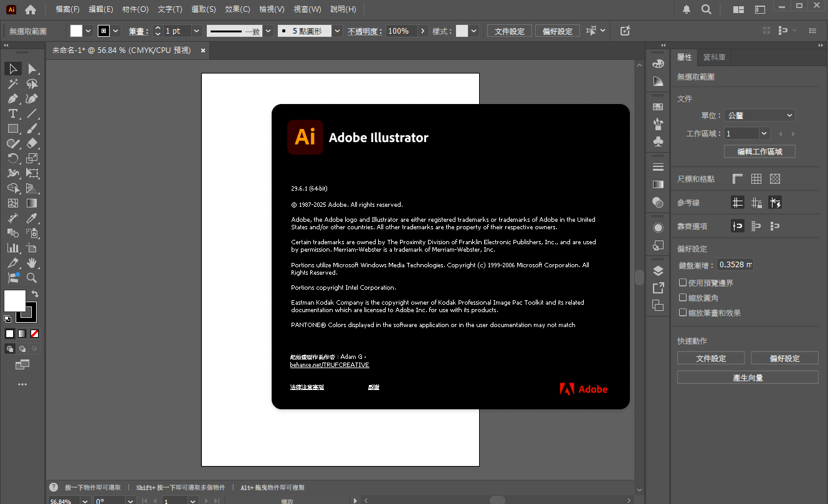Open the 效果(C) menu
Viewport: 828px width, 504px height.
pyautogui.click(x=237, y=9)
